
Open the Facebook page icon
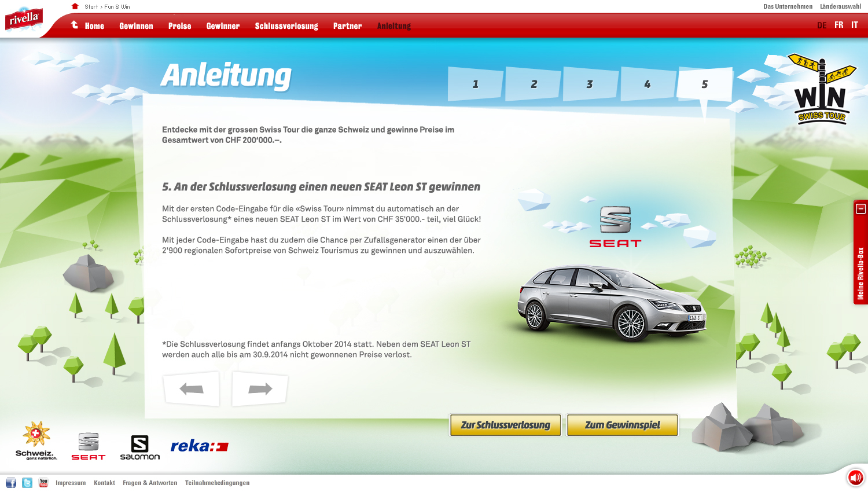pyautogui.click(x=11, y=483)
